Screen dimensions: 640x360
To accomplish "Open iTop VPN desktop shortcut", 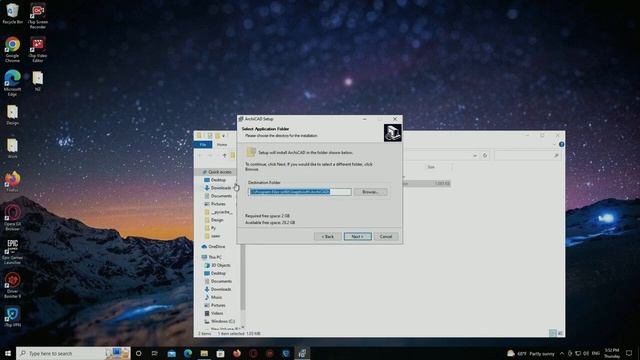I will click(12, 317).
